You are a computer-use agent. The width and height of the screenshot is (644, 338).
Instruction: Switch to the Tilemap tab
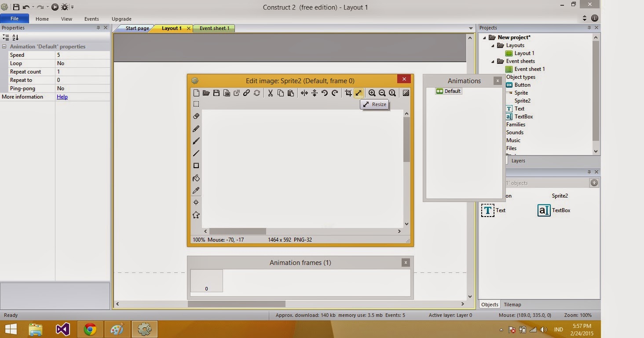click(512, 305)
